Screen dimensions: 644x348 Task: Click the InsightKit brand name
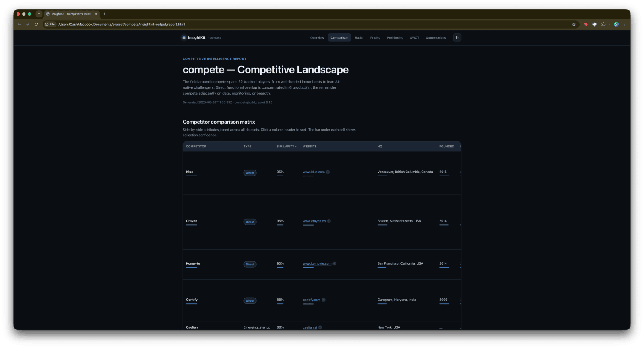coord(196,38)
